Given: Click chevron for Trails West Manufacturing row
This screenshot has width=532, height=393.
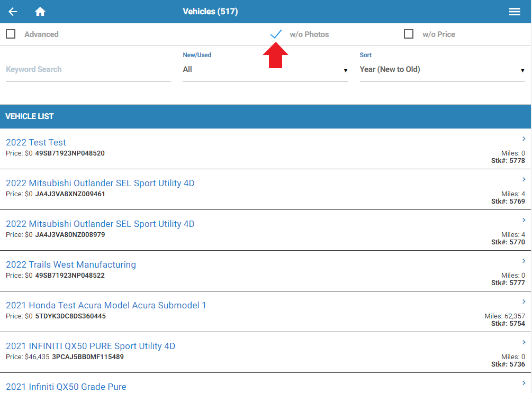Looking at the screenshot, I should point(524,261).
